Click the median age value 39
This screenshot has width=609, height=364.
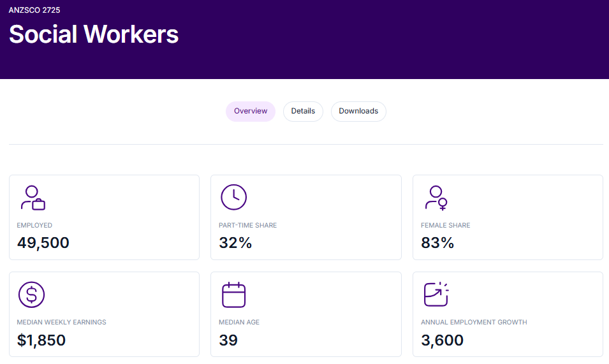coord(228,340)
